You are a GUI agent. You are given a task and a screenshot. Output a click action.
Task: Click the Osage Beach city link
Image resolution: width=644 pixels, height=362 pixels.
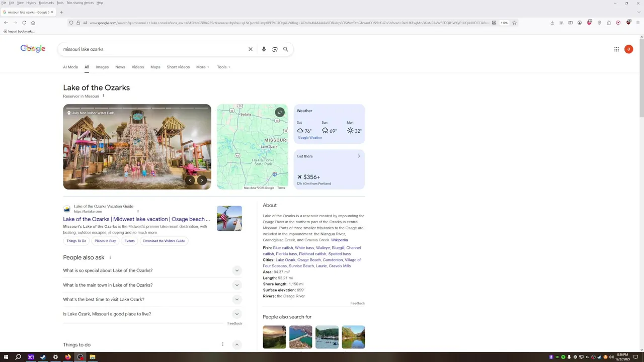pyautogui.click(x=309, y=260)
